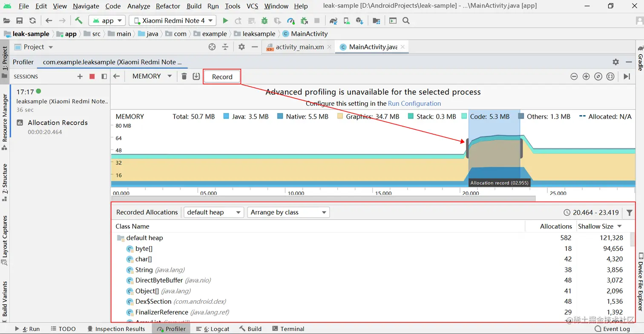Open the MEMORY profiler dropdown
Viewport: 644px width, 334px height.
(x=152, y=76)
